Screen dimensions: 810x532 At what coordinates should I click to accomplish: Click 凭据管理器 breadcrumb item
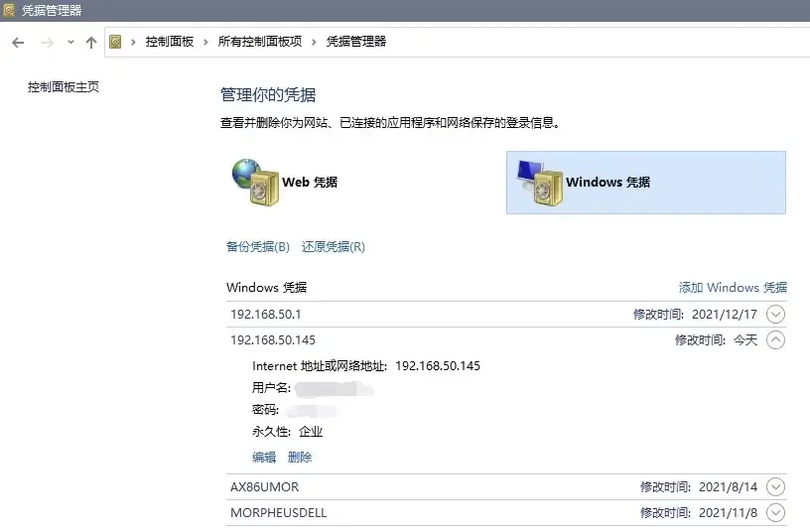356,42
